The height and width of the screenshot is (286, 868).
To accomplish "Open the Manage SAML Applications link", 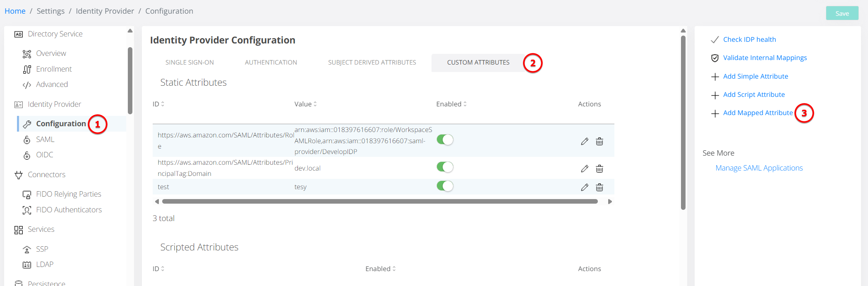I will coord(759,168).
